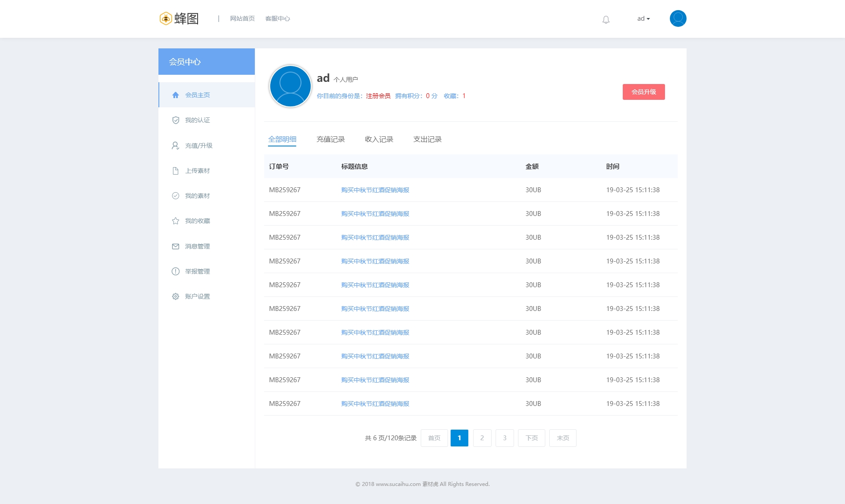Open the ad user dropdown menu
Screen dimensions: 845x504
click(x=643, y=18)
